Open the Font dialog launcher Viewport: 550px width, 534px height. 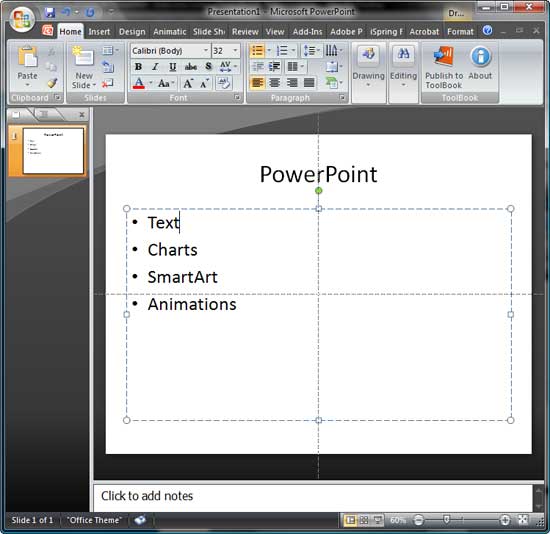(x=237, y=97)
